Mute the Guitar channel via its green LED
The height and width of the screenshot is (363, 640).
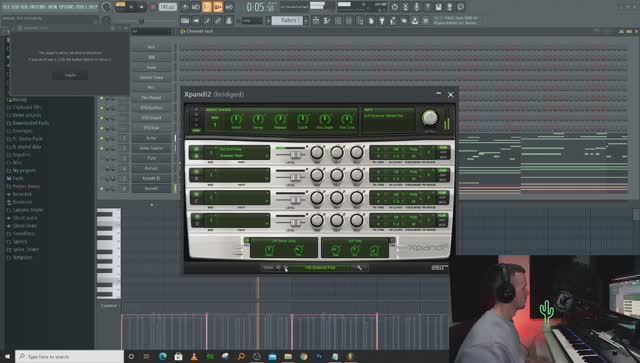(x=102, y=138)
